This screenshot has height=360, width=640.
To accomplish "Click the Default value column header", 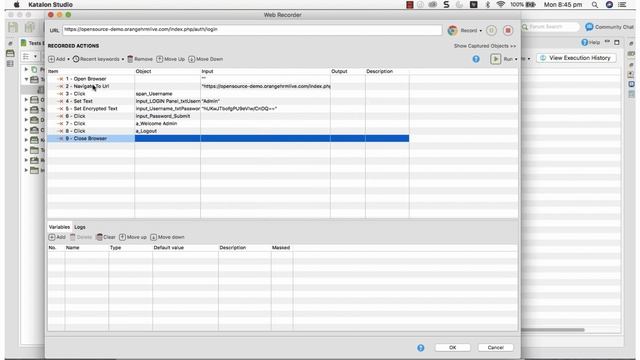I will (185, 248).
